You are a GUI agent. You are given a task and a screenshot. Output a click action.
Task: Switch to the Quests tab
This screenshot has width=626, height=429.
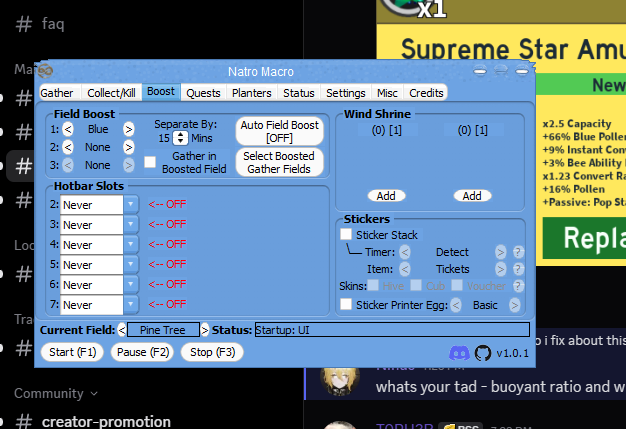click(203, 93)
